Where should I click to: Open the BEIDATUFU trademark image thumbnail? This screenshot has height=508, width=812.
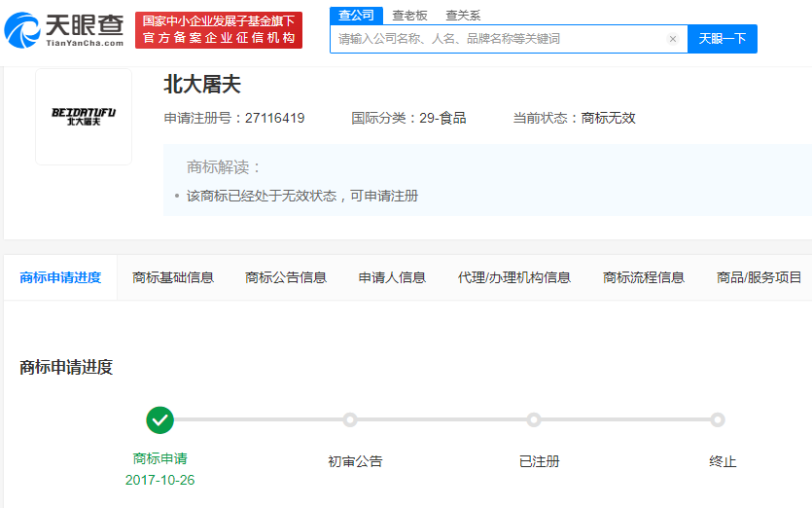tap(84, 117)
